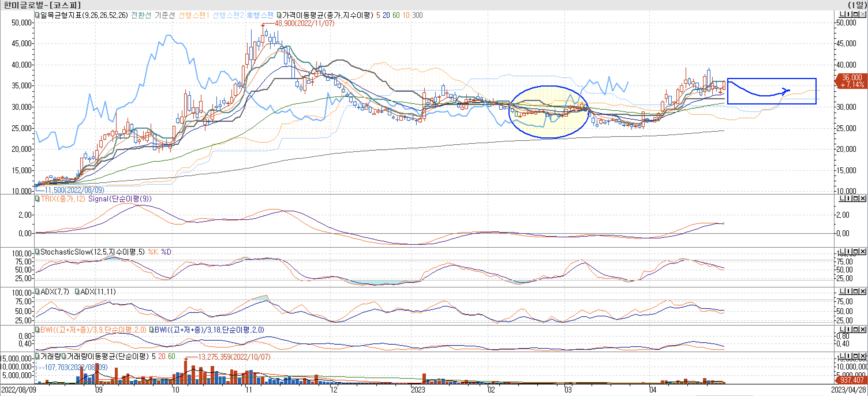Click the 전환선 legend label
The height and width of the screenshot is (396, 868).
click(x=141, y=15)
